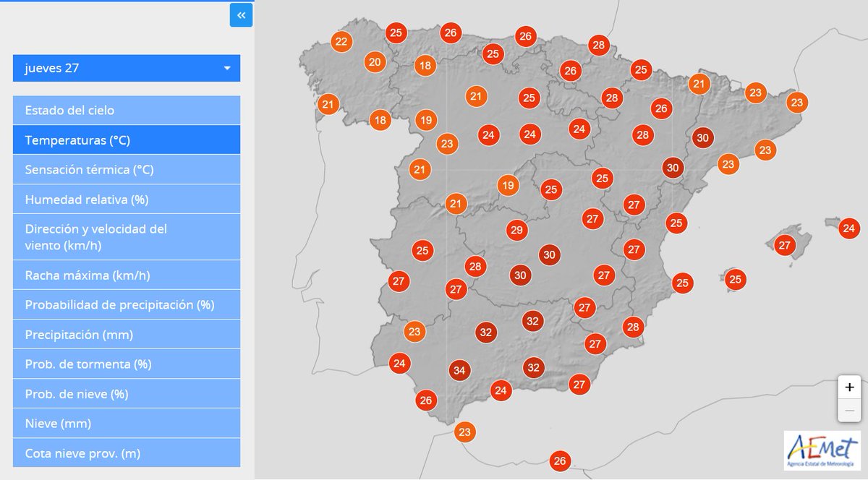
Task: Switch to 'Sensación térmica (°C)' view
Action: pos(127,169)
